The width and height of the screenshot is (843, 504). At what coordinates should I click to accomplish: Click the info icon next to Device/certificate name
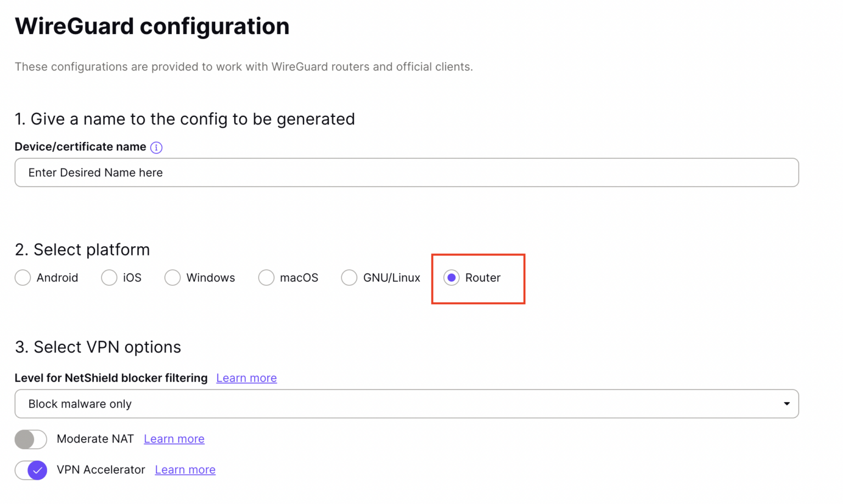click(156, 147)
